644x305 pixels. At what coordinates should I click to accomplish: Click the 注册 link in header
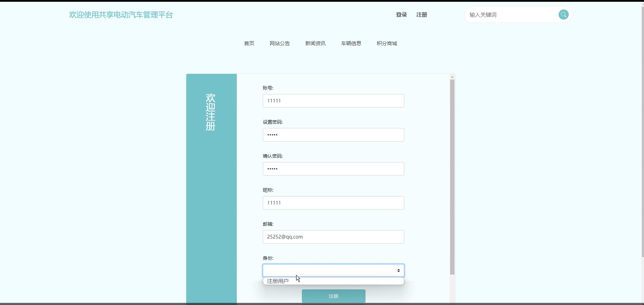point(422,15)
